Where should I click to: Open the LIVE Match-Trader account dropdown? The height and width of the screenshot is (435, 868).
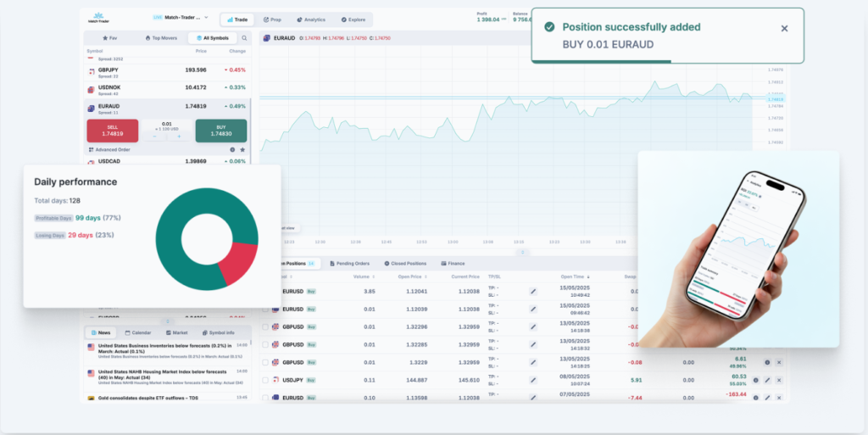coord(181,17)
